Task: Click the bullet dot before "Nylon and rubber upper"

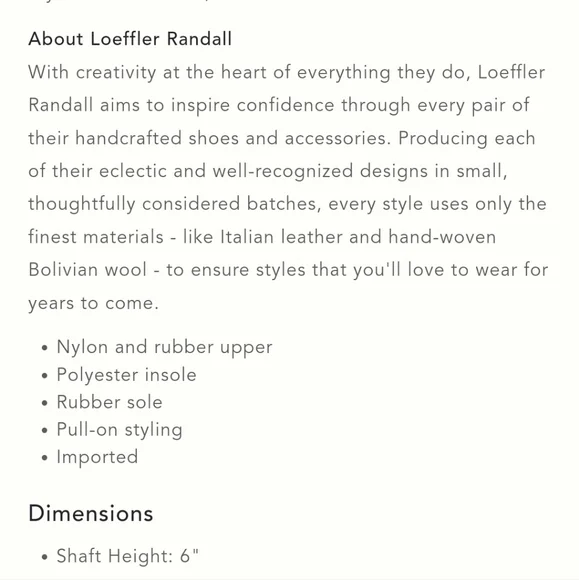Action: click(45, 348)
